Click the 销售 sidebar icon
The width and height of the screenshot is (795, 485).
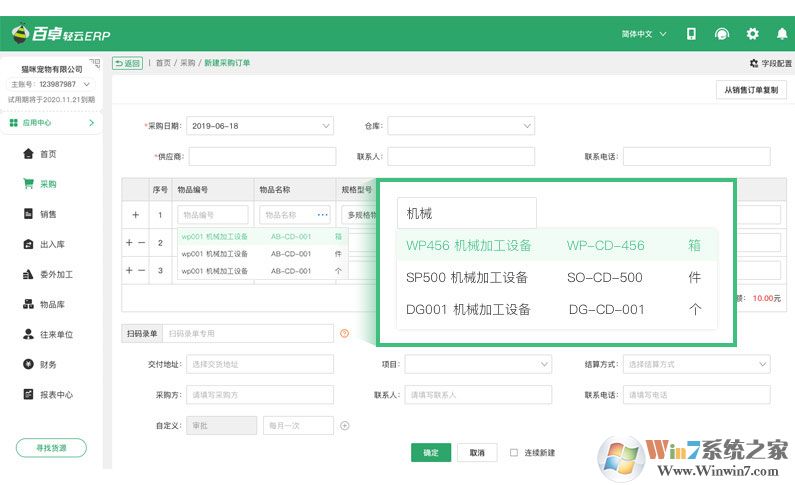click(x=28, y=214)
